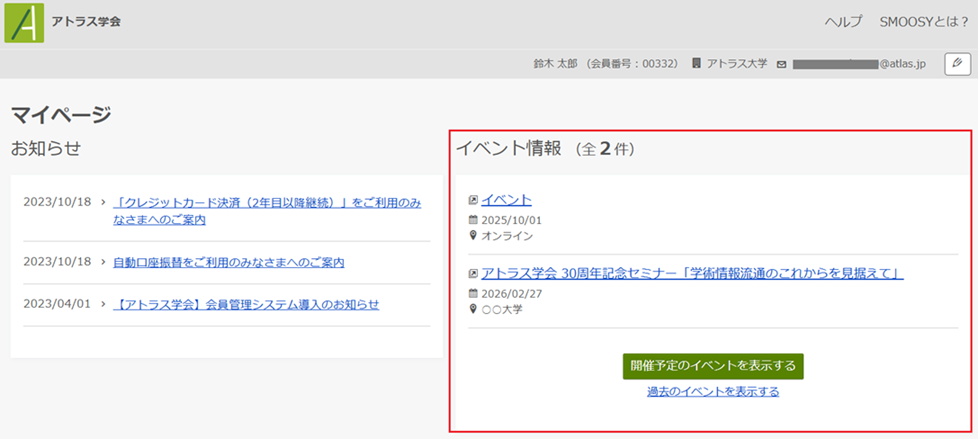Click the @atlas.jp email text
The width and height of the screenshot is (978, 439).
coord(903,64)
